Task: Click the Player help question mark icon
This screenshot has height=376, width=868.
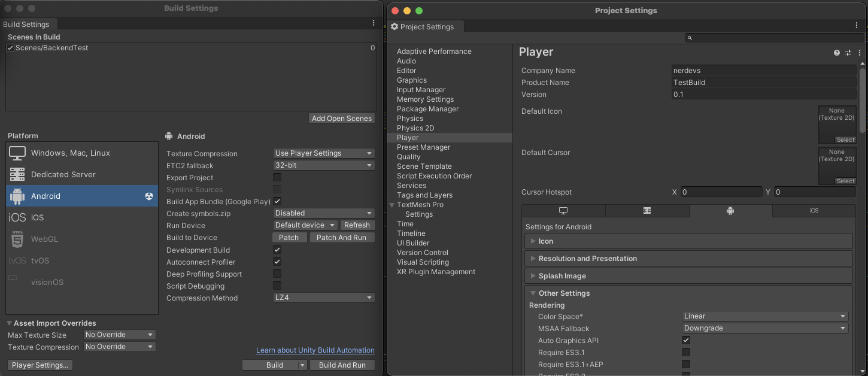Action: click(837, 53)
